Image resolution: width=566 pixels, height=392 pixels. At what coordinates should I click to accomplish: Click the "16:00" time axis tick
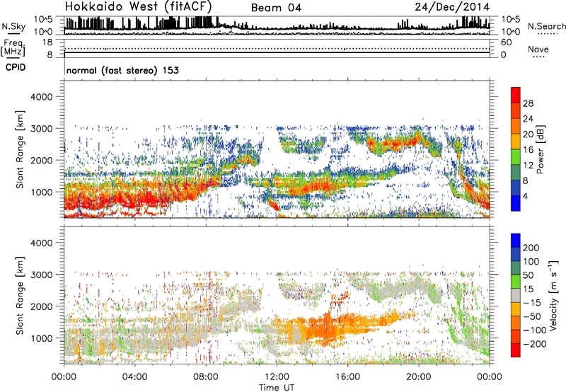click(x=347, y=377)
